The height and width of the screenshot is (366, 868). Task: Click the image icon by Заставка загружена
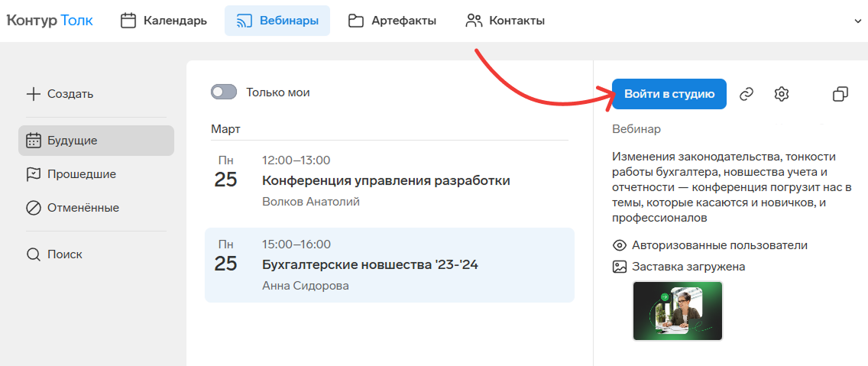[620, 267]
